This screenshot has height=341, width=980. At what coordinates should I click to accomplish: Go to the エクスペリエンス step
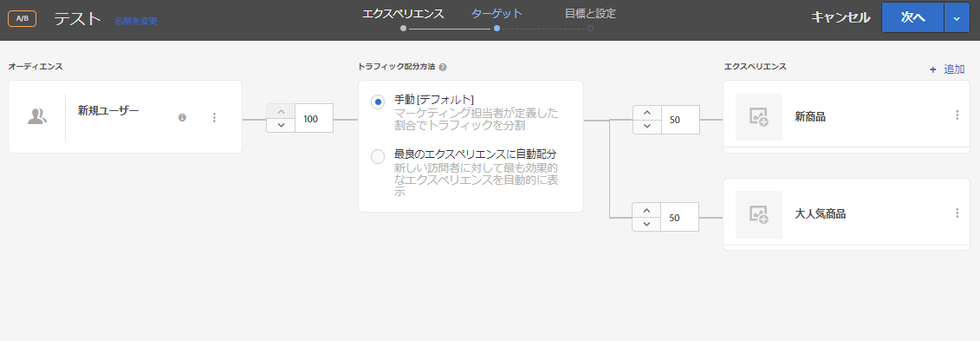[x=403, y=14]
